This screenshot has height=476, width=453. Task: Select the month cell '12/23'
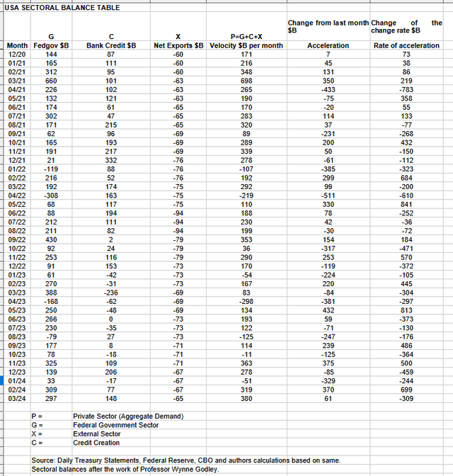[17, 372]
